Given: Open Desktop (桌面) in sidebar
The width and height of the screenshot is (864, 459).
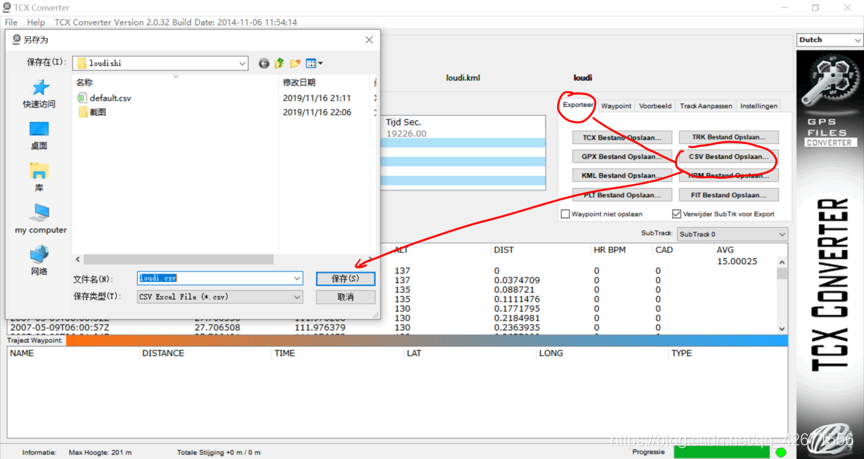Looking at the screenshot, I should [39, 136].
